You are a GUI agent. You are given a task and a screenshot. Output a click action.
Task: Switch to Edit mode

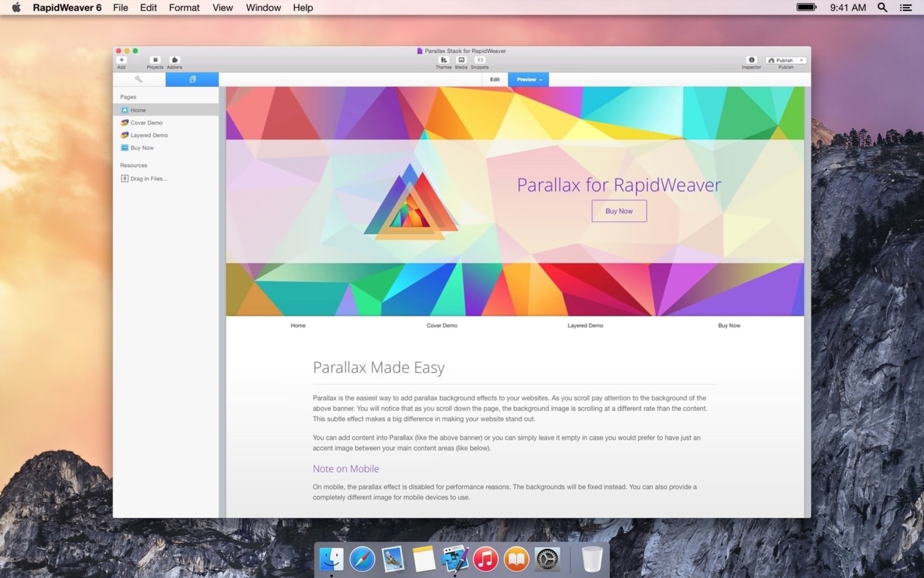click(x=495, y=79)
